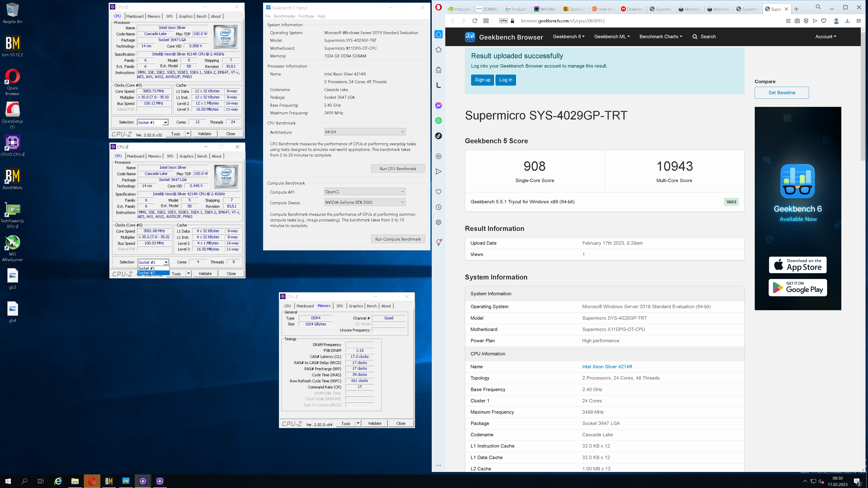Click the Set Baseline button
This screenshot has height=488, width=868.
click(x=782, y=93)
